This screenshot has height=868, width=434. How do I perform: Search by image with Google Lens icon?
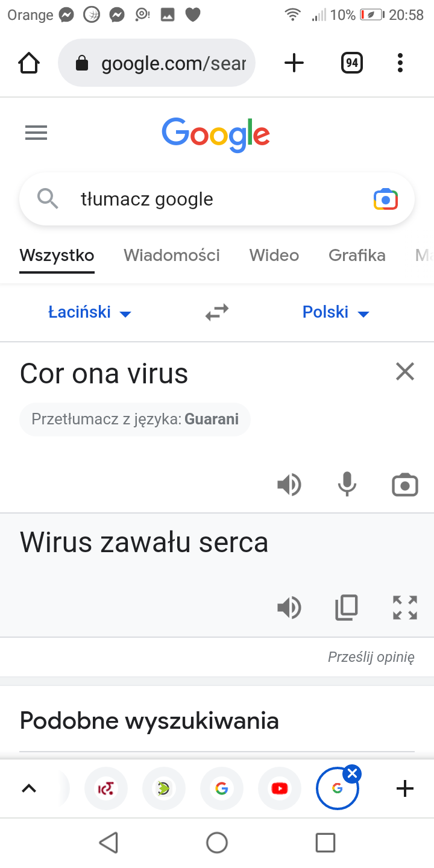click(x=386, y=199)
